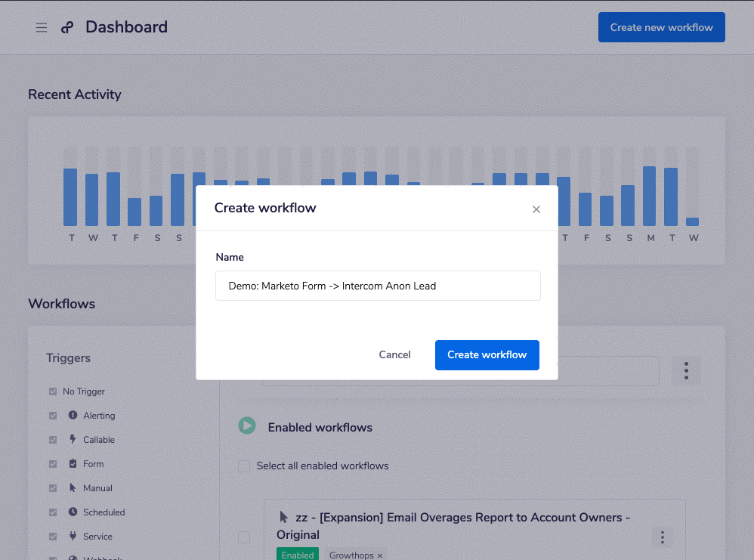Image resolution: width=754 pixels, height=560 pixels.
Task: Click the Service plug icon
Action: coord(73,536)
